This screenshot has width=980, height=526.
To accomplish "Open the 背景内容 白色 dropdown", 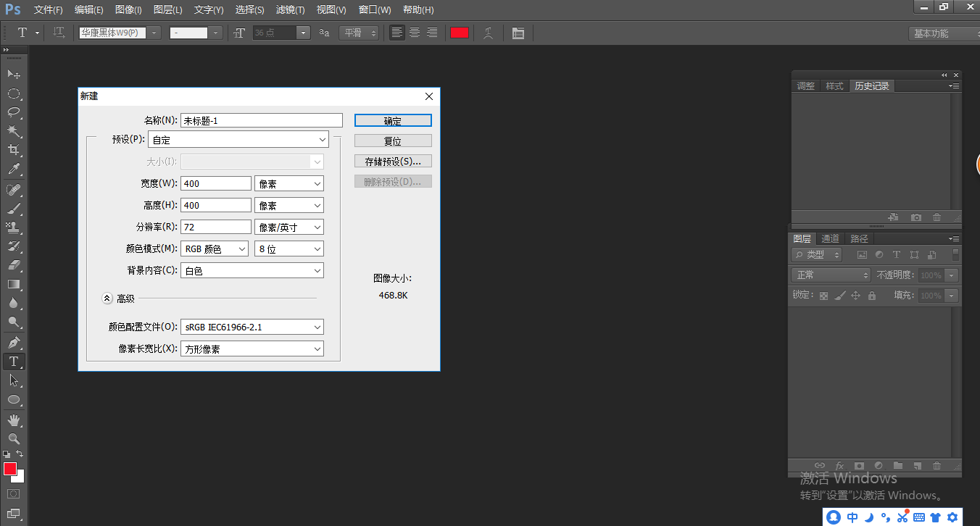I will click(252, 271).
